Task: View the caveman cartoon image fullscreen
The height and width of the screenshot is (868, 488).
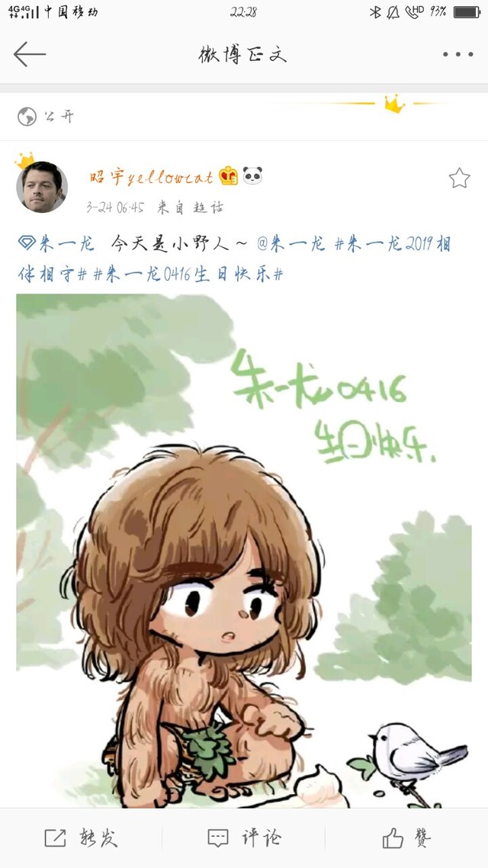Action: point(244,550)
